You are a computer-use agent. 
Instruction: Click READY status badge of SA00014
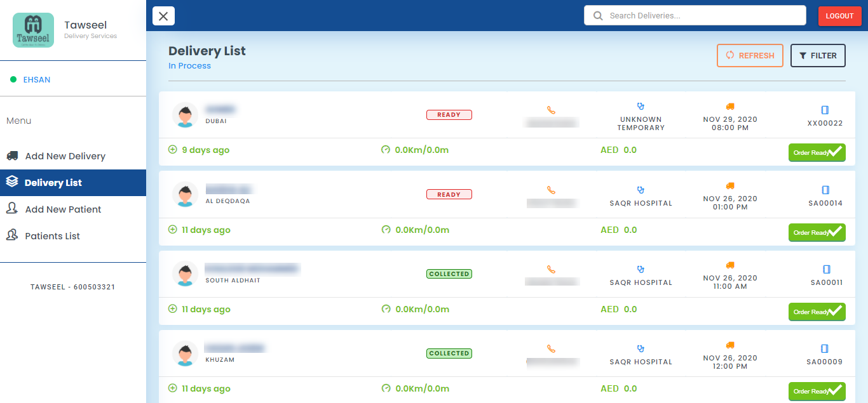click(449, 194)
